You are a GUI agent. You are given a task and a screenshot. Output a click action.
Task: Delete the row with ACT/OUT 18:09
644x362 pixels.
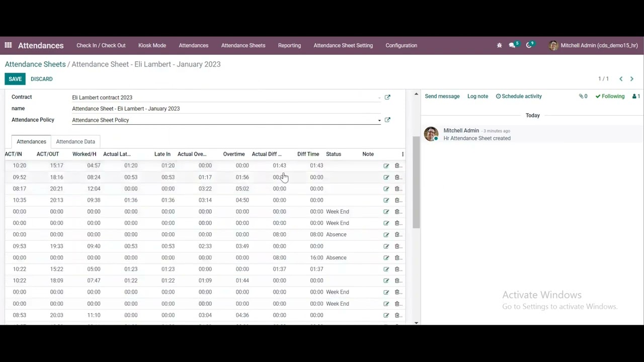(x=397, y=281)
